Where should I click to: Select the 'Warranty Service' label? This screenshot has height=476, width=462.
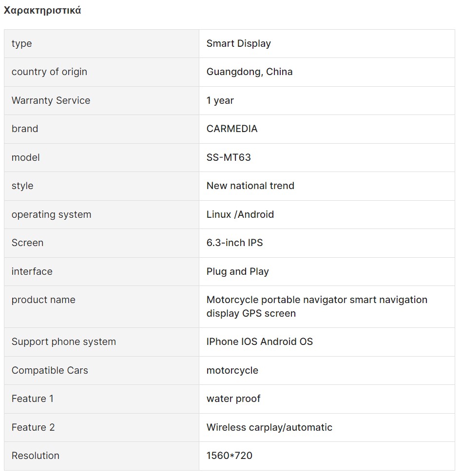pyautogui.click(x=51, y=100)
